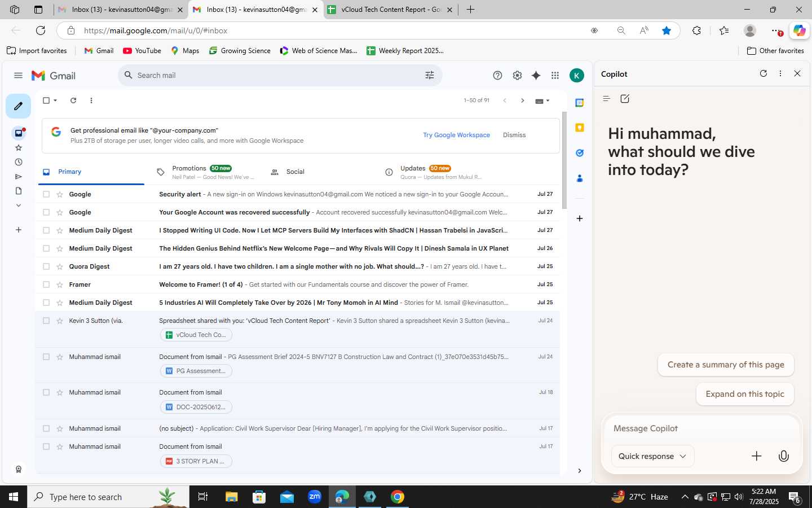Star the Medium Hidden Genius Netflix email
The height and width of the screenshot is (508, 812).
[60, 248]
